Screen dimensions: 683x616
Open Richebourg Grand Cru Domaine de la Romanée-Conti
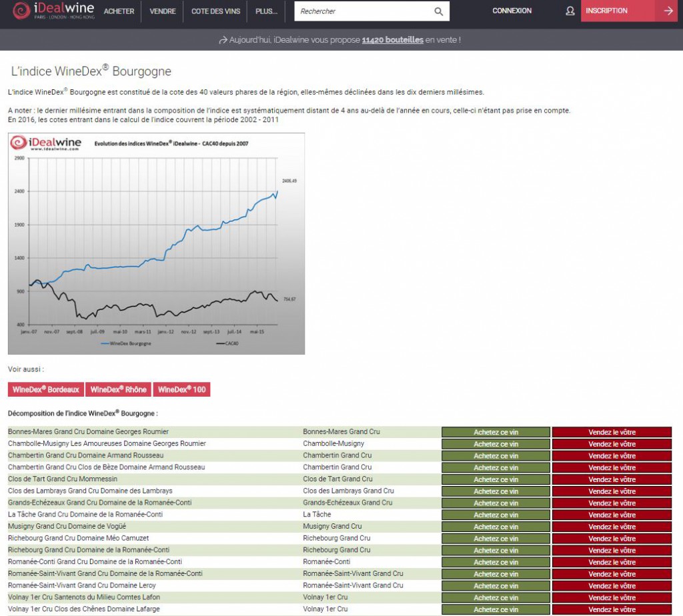tap(89, 550)
